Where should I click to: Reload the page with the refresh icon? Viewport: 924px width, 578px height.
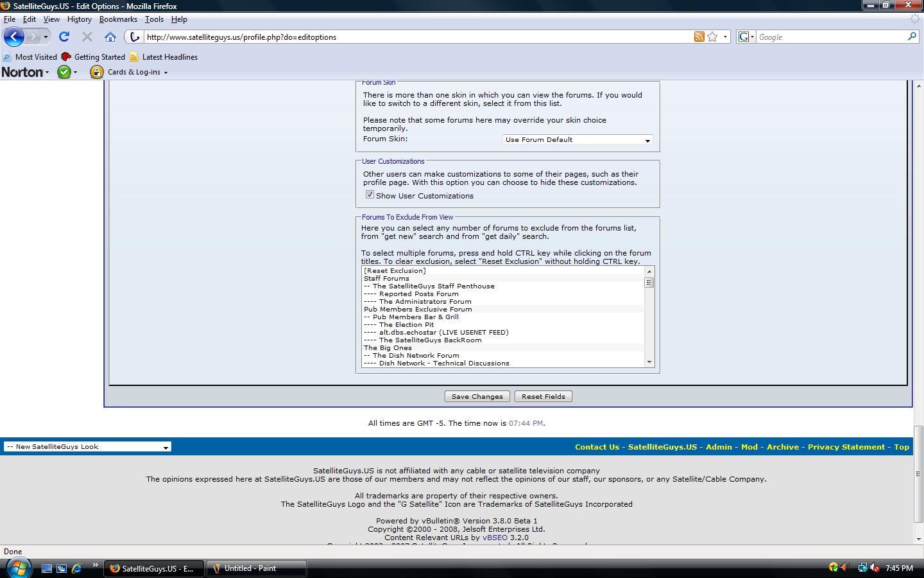click(x=64, y=37)
